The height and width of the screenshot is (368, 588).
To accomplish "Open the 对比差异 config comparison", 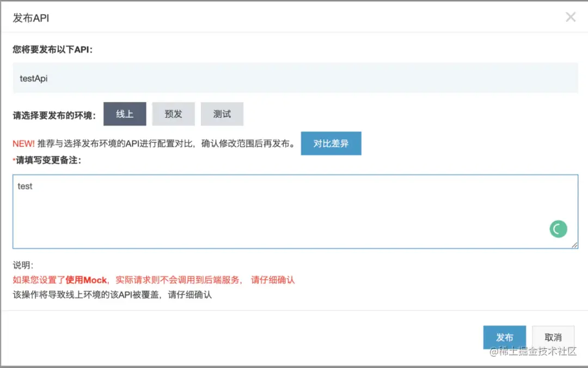I will [331, 143].
